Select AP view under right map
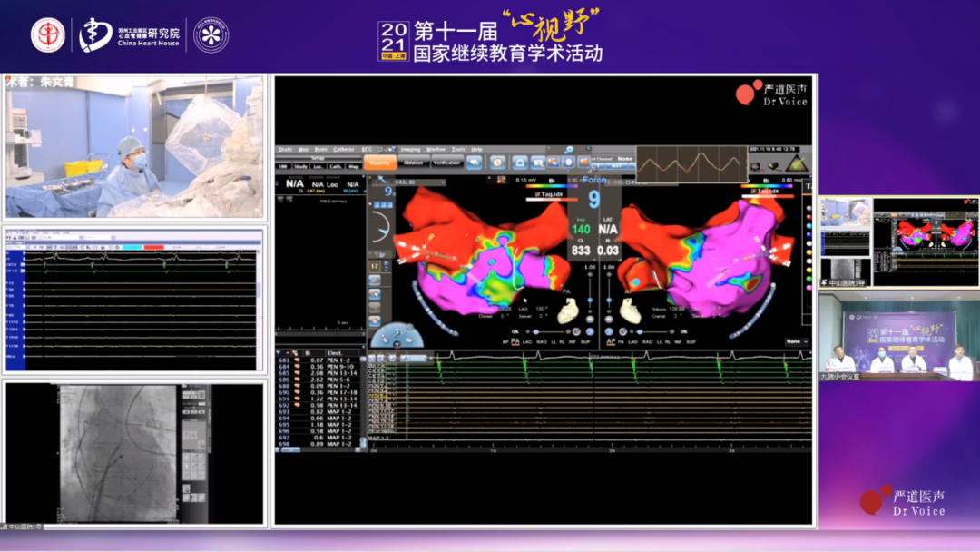Viewport: 980px width, 552px height. (611, 341)
